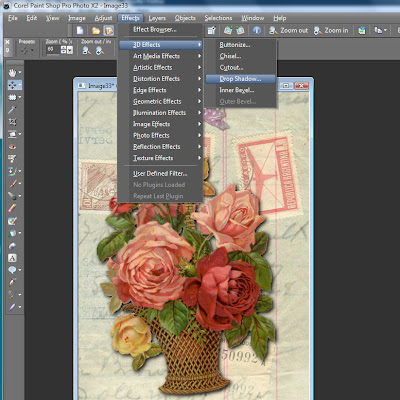Open the Edit menu
This screenshot has height=400, width=400.
click(x=32, y=18)
